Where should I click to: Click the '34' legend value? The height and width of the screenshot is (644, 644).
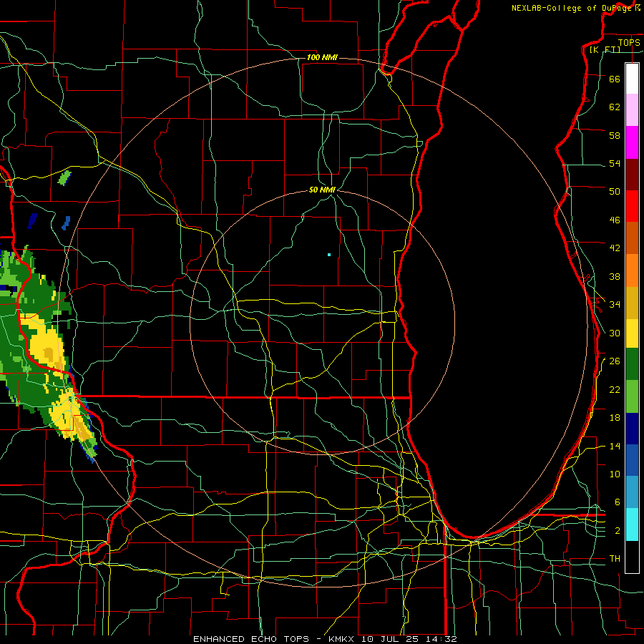click(615, 304)
